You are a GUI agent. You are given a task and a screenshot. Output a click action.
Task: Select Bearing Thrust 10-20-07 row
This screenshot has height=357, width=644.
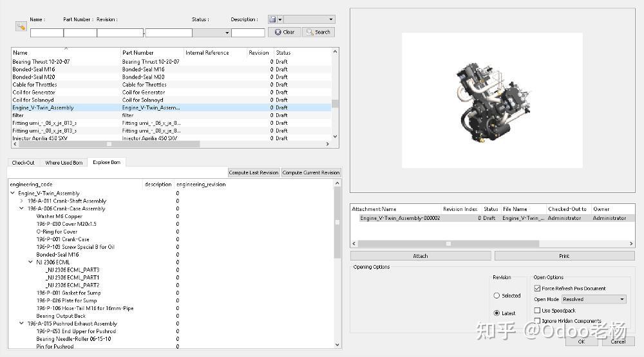[171, 62]
